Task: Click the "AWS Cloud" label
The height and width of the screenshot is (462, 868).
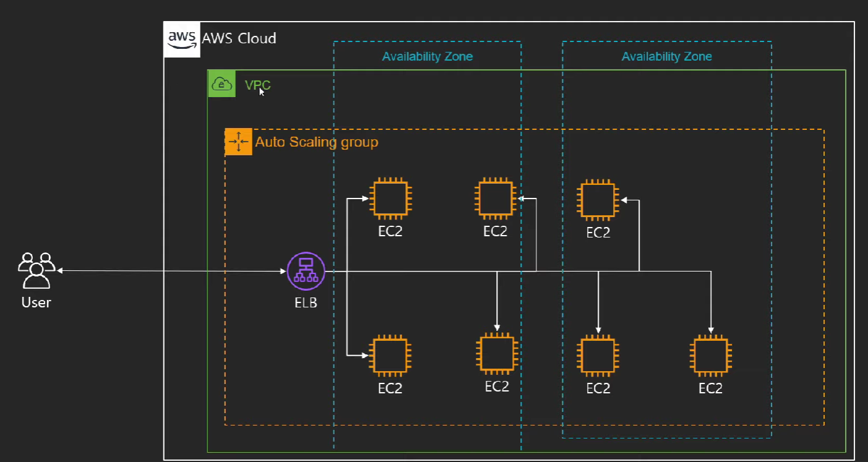Action: (x=239, y=38)
